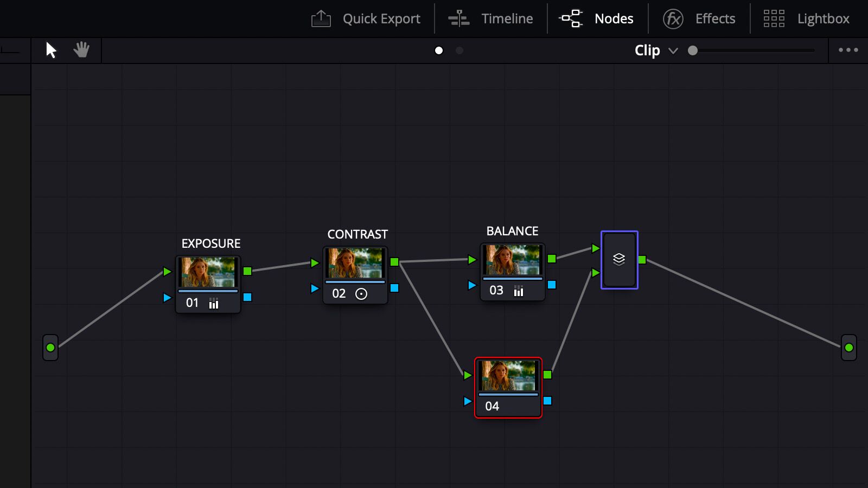Open the Lightbox view
The width and height of the screenshot is (868, 488).
click(806, 18)
